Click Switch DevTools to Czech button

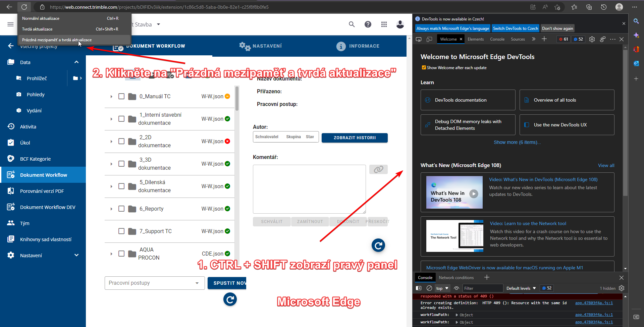point(516,29)
